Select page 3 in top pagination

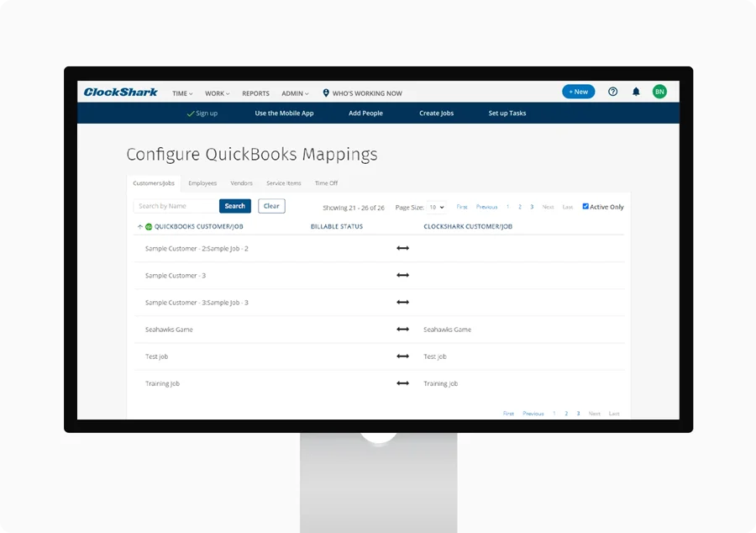coord(532,207)
